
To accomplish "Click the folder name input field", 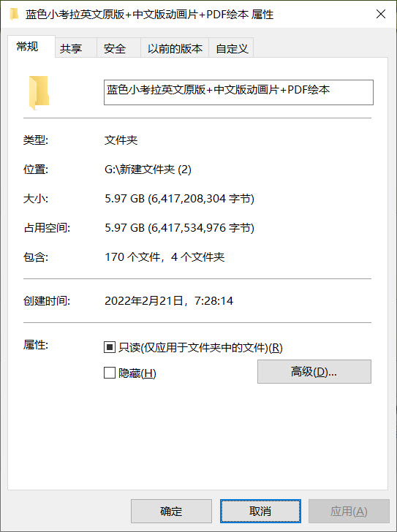I will click(238, 92).
